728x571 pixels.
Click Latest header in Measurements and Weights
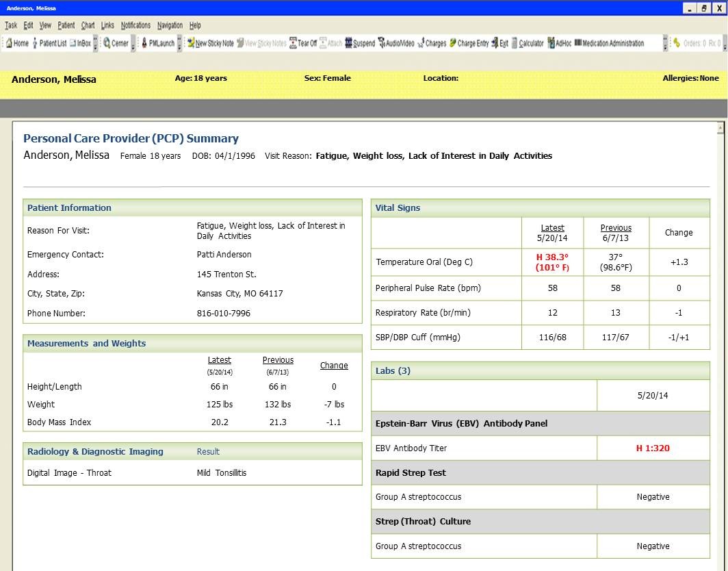pyautogui.click(x=219, y=360)
